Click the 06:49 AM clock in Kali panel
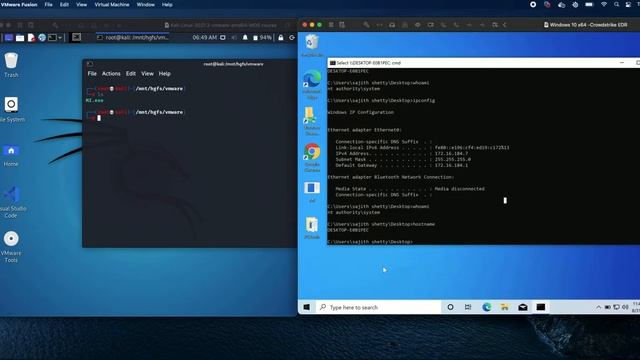This screenshot has height=360, width=640. (204, 38)
